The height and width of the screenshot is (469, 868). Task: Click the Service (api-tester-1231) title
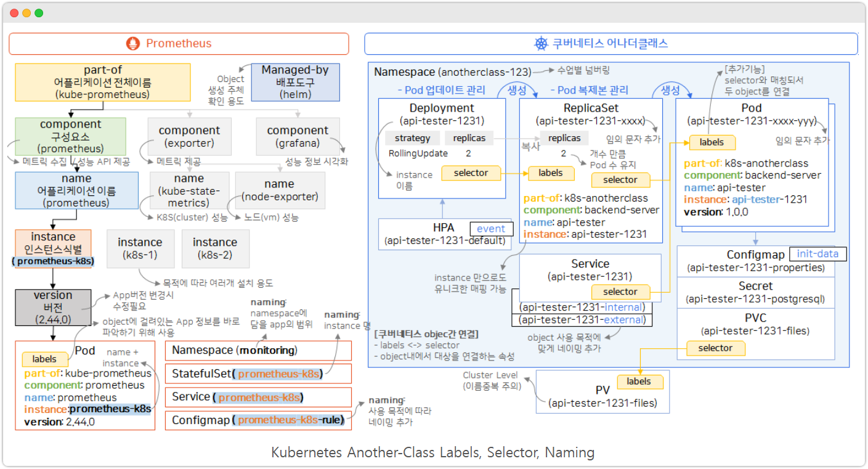(x=590, y=270)
